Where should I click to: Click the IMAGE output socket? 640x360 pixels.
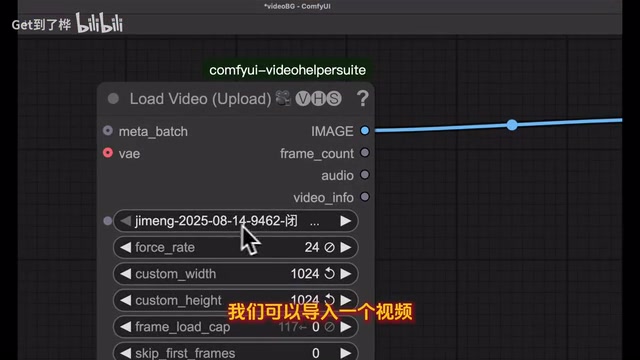365,131
